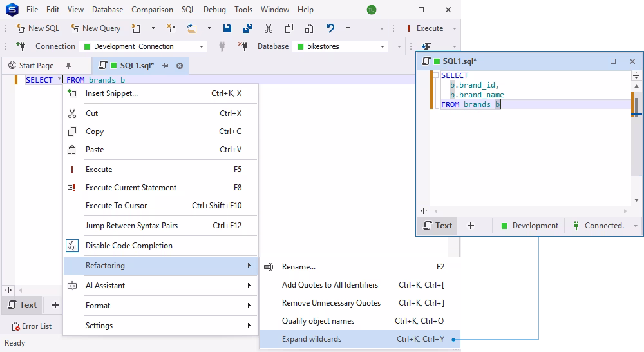Open the Database menu
644x352 pixels.
pos(108,10)
